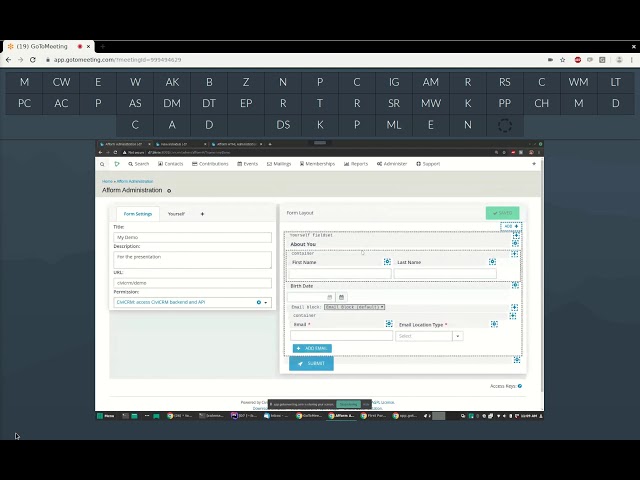The width and height of the screenshot is (640, 480).
Task: Click the Submit button
Action: point(311,363)
